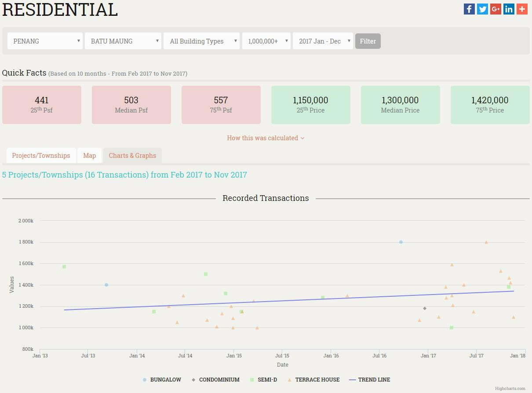Share page on Facebook icon
Screen dimensions: 532x393
click(x=469, y=9)
